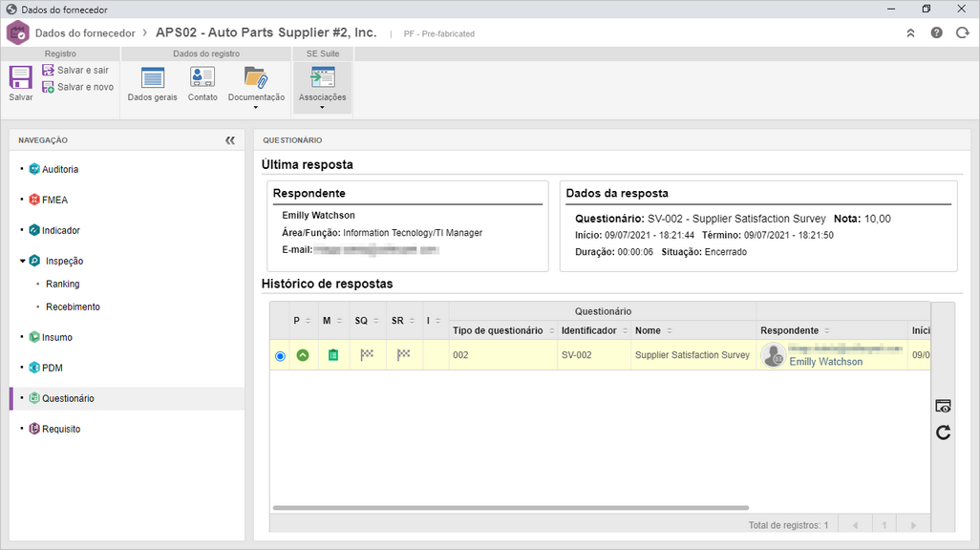Click the PDM icon
The width and height of the screenshot is (980, 550).
[x=34, y=368]
